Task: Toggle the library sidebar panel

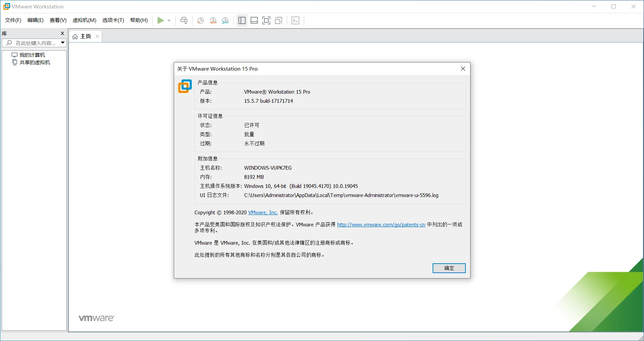Action: (242, 21)
